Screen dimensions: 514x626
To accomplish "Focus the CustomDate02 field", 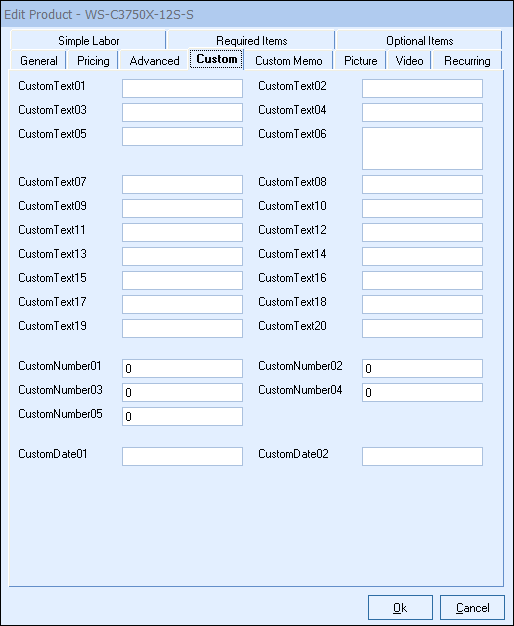I will tap(423, 456).
